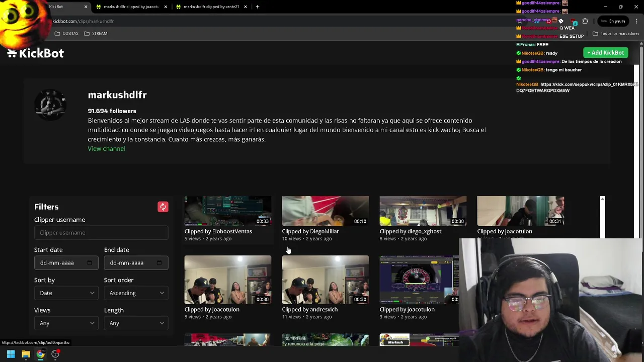Open the Start date calendar picker icon
The width and height of the screenshot is (644, 362).
pyautogui.click(x=90, y=263)
